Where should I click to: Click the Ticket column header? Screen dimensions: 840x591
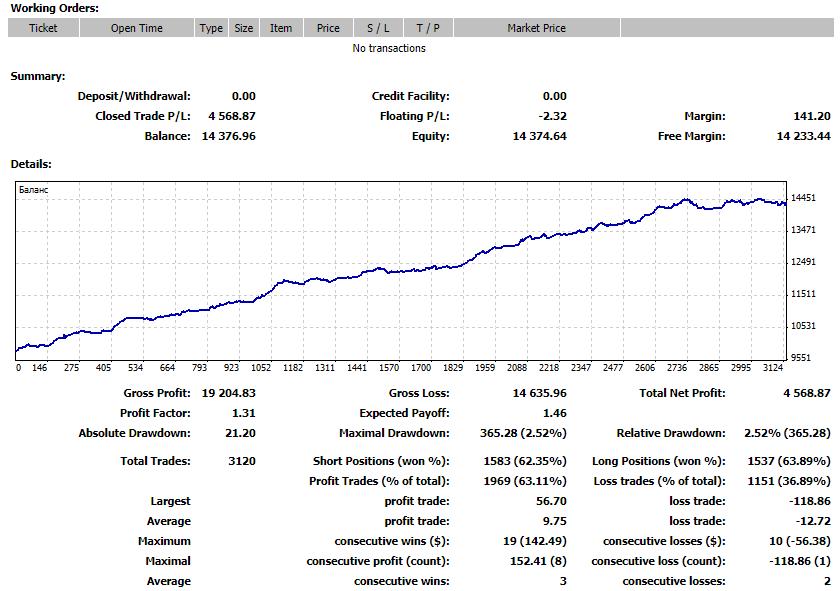[x=43, y=28]
